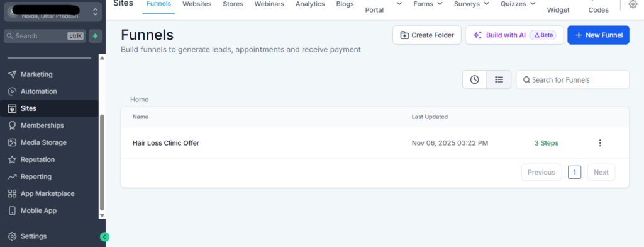Click the Name column header

140,117
